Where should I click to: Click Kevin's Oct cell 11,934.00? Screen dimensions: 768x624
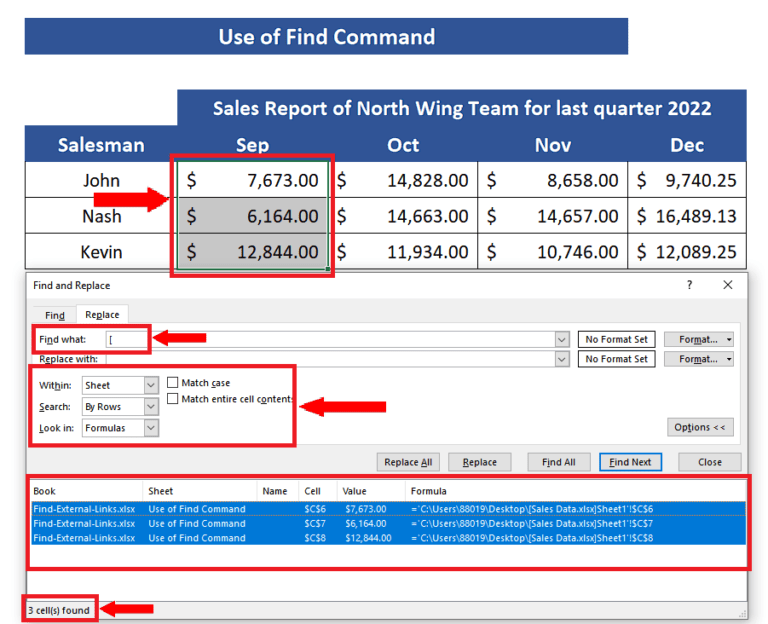click(404, 252)
